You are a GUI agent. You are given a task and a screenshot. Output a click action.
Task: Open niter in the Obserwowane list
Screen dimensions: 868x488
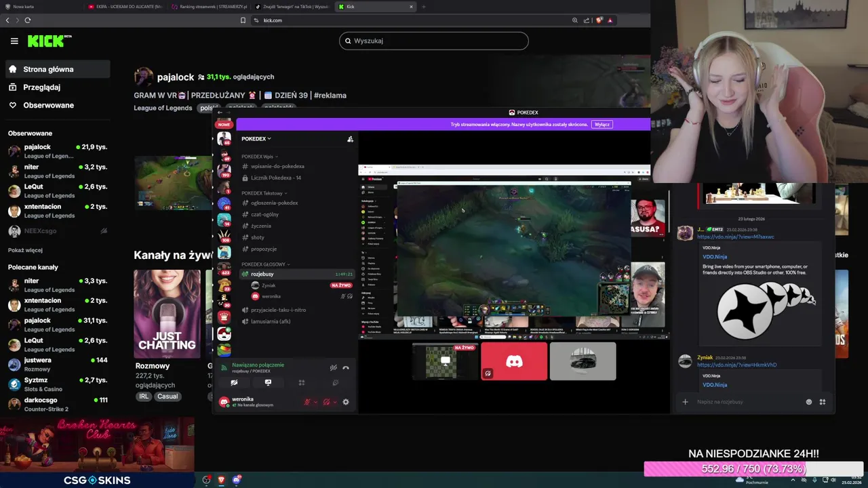point(57,171)
